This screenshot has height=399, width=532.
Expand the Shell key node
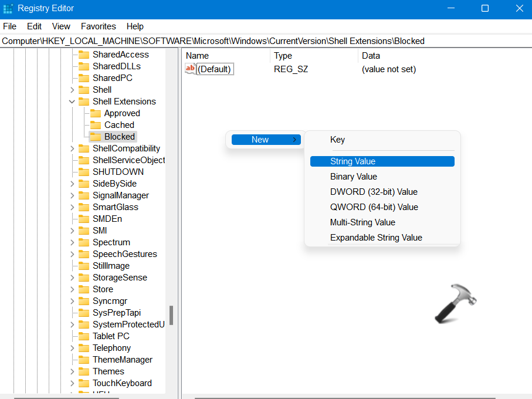[72, 90]
